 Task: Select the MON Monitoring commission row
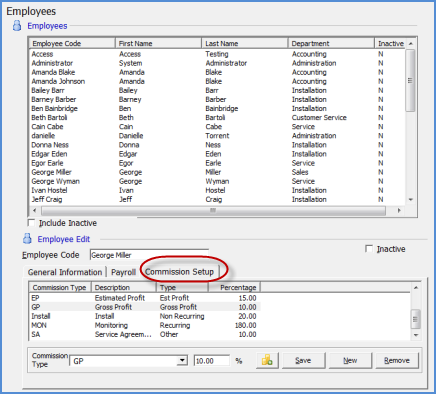145,325
